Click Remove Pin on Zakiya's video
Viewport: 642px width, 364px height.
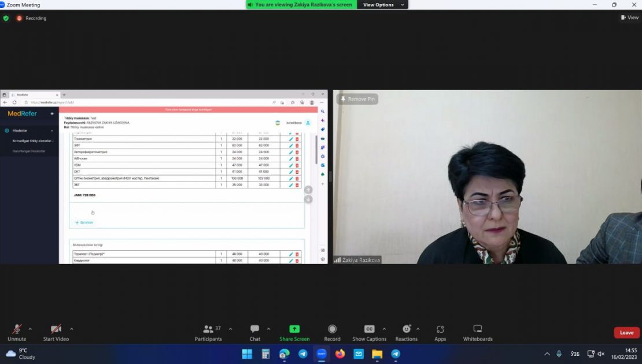click(x=357, y=99)
